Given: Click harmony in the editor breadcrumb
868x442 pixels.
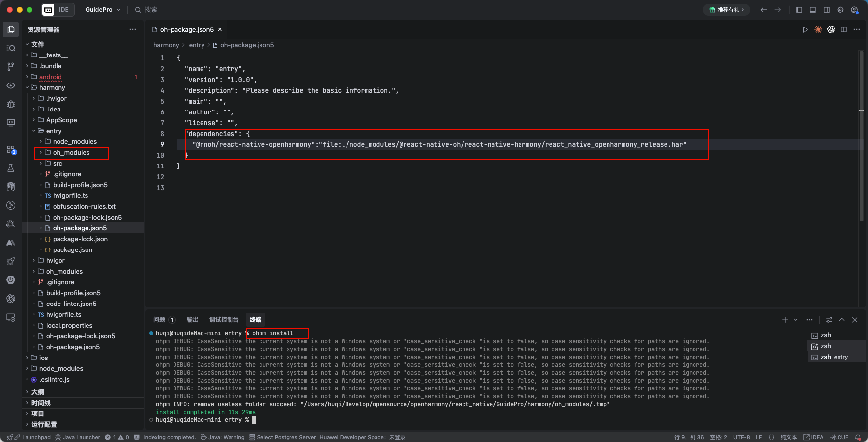Looking at the screenshot, I should (x=166, y=45).
